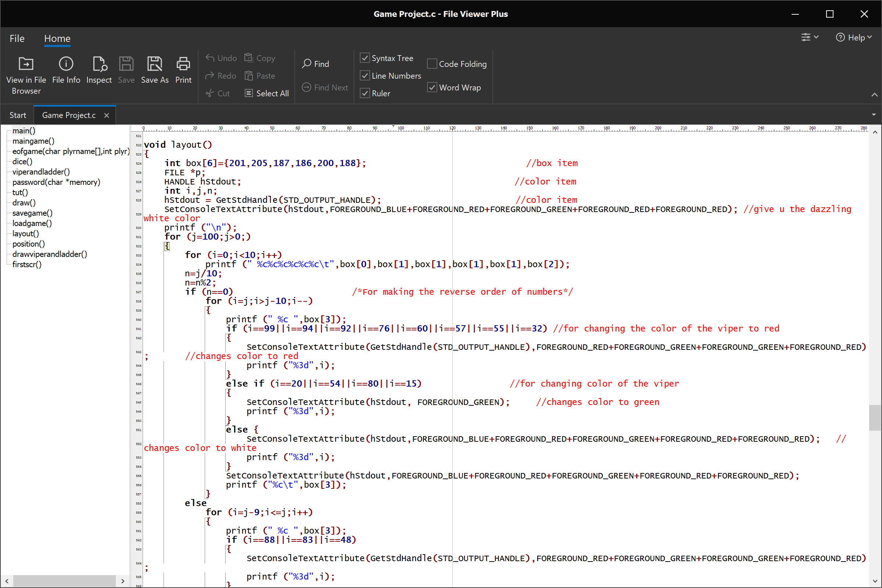The width and height of the screenshot is (882, 588).
Task: Click the Save icon
Action: coord(126,71)
